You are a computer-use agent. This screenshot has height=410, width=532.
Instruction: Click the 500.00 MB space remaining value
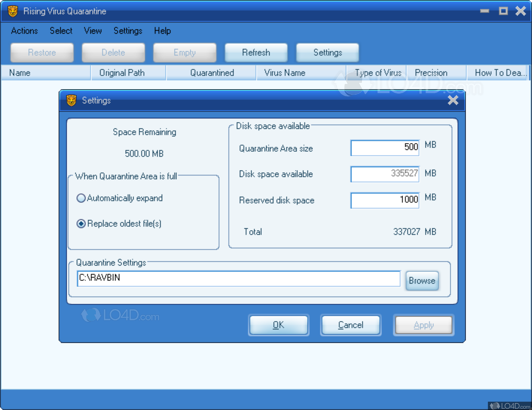(x=144, y=154)
